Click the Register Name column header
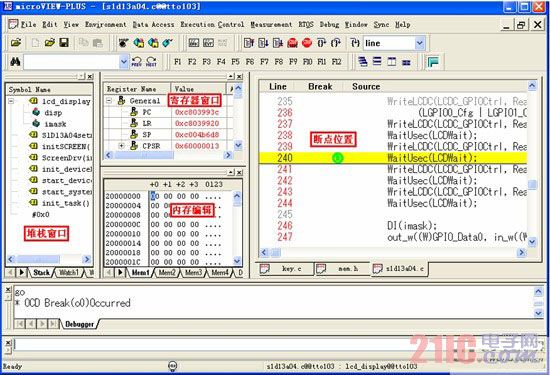This screenshot has height=375, width=550. (137, 89)
